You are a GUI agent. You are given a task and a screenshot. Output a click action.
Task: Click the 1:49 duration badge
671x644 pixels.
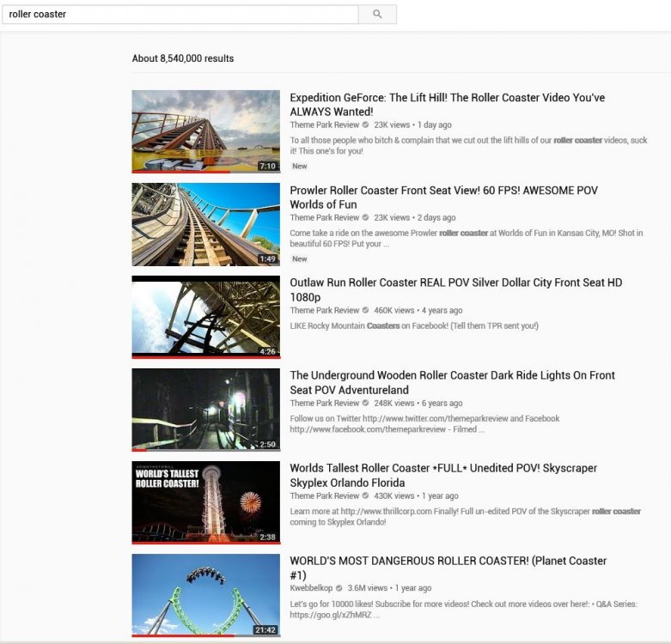click(268, 258)
